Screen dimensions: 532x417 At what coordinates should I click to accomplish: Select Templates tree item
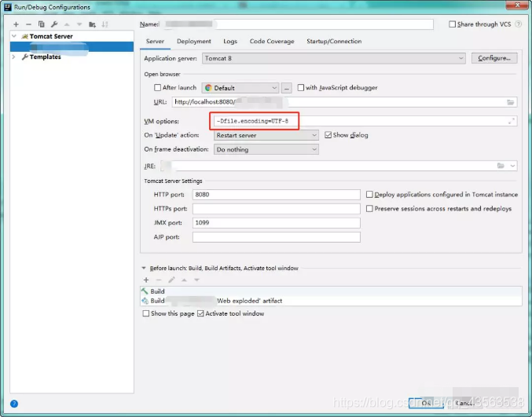(x=45, y=57)
